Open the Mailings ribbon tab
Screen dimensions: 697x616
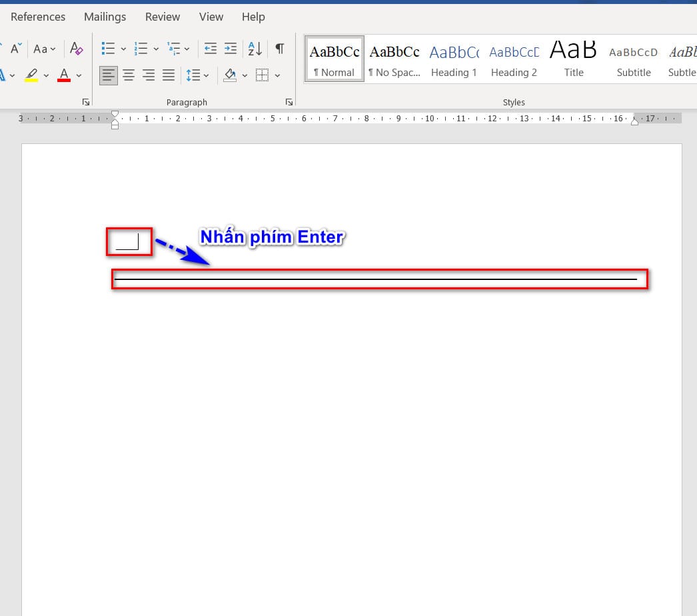coord(105,17)
